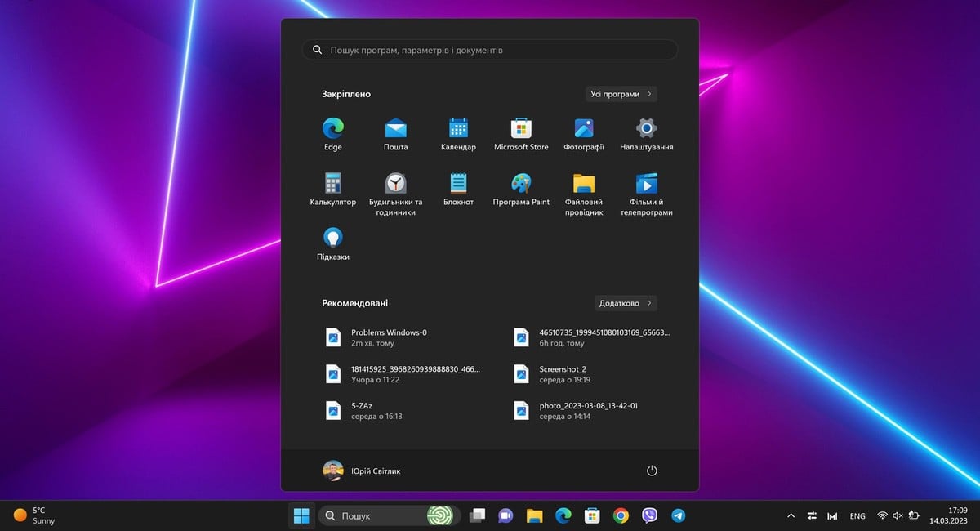980x531 pixels.
Task: Launch the Калькулятор app
Action: coord(332,189)
